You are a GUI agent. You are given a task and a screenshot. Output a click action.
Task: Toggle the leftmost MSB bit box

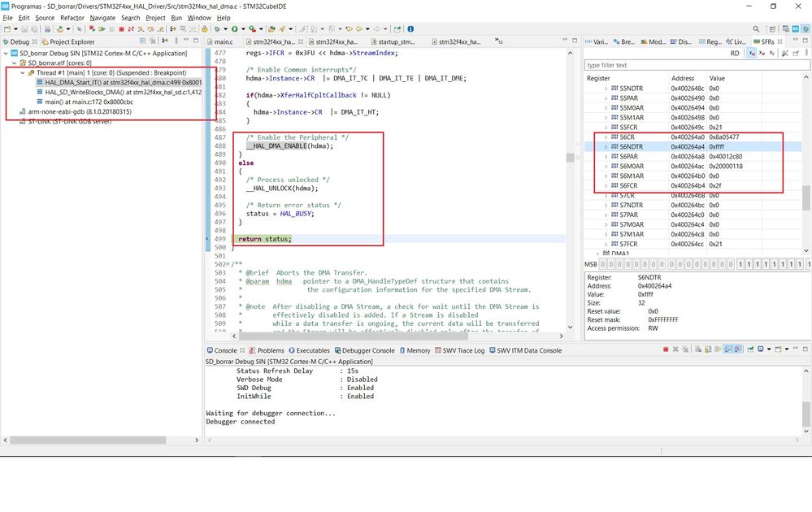tap(603, 264)
